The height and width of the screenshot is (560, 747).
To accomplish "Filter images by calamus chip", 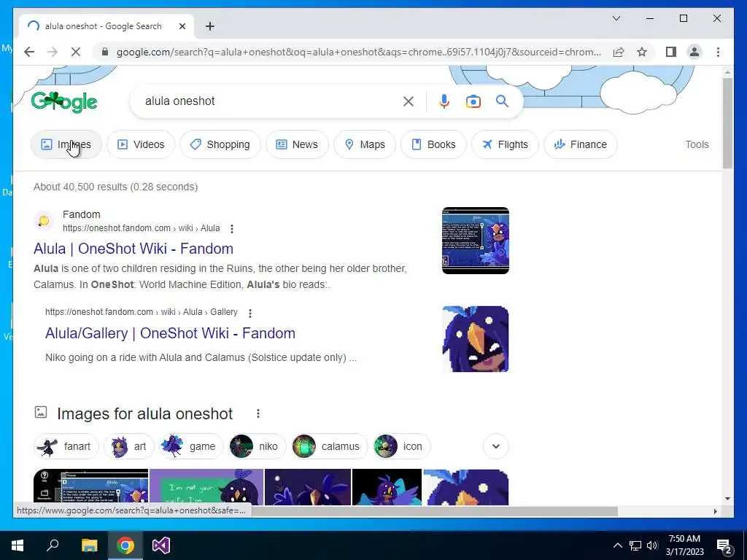I will point(330,446).
